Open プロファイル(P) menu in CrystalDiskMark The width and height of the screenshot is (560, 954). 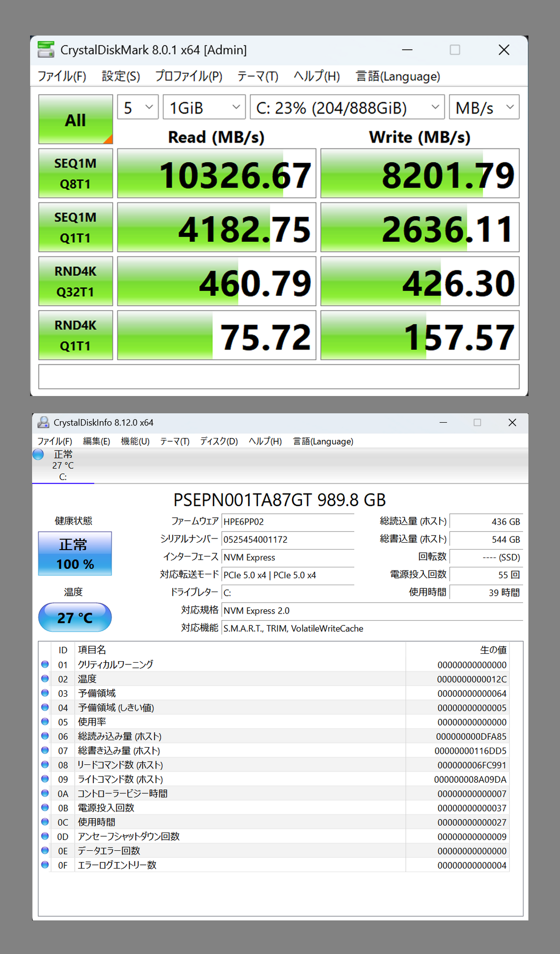click(189, 76)
